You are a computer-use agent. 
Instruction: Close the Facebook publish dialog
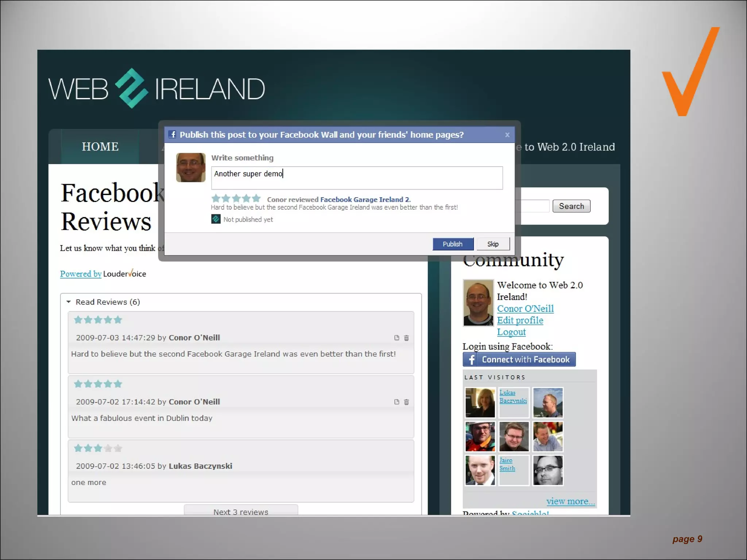507,135
